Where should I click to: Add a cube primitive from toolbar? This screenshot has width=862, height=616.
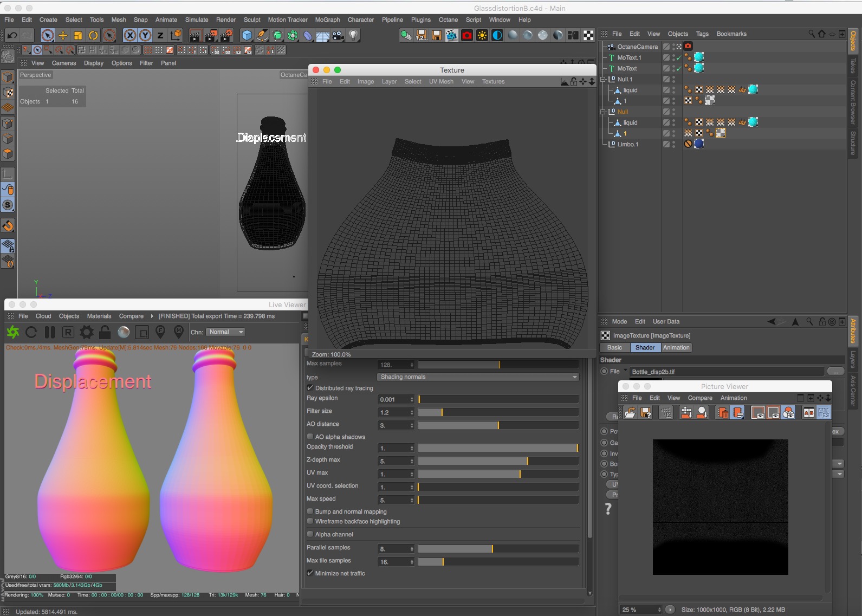click(247, 36)
